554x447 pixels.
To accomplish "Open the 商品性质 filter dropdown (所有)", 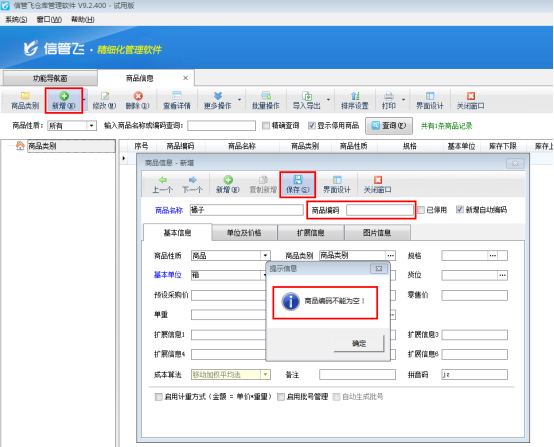I will (x=92, y=126).
